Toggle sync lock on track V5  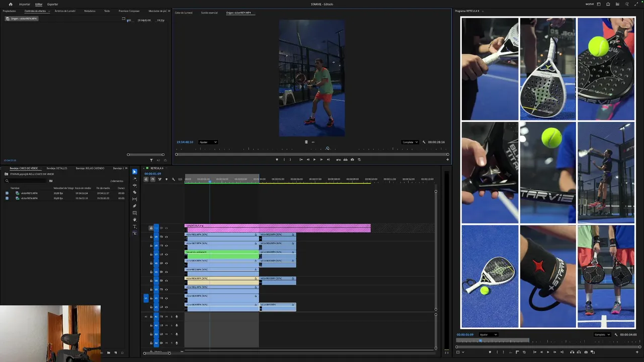(x=162, y=272)
